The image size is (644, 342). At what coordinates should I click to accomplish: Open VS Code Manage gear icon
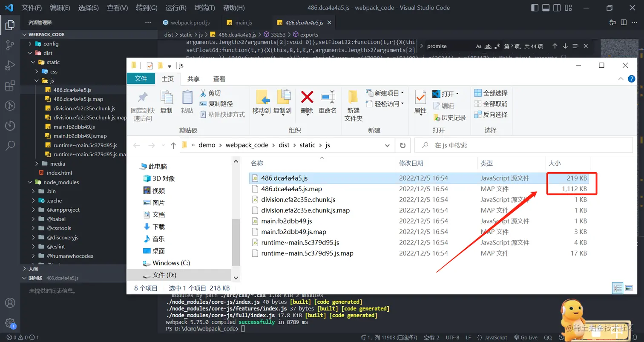click(x=10, y=322)
